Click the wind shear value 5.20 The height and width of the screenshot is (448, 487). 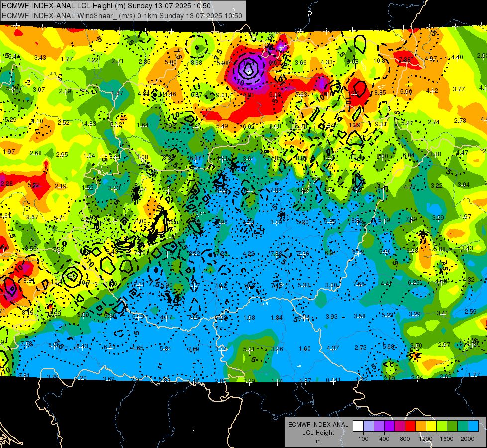[x=303, y=222]
